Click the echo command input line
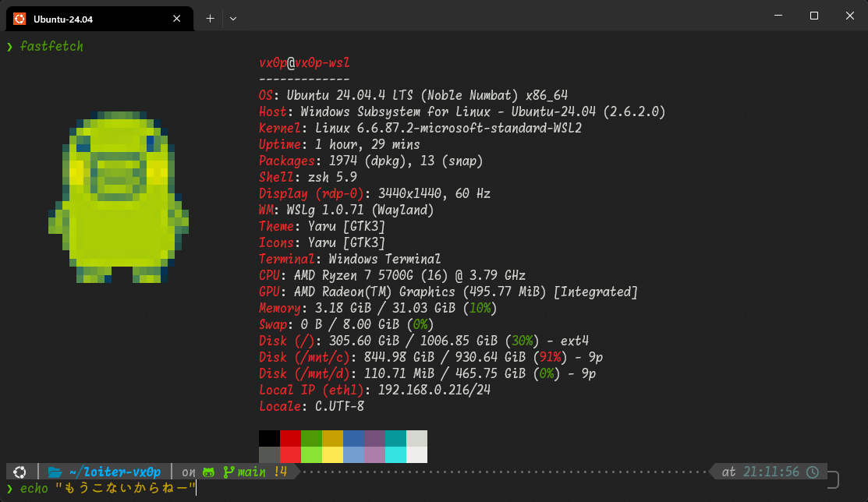 click(108, 488)
